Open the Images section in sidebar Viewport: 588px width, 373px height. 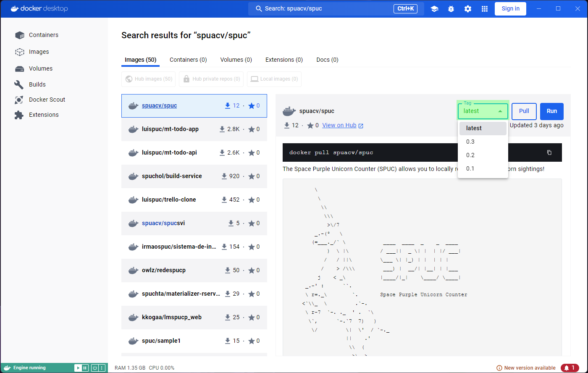click(32, 52)
